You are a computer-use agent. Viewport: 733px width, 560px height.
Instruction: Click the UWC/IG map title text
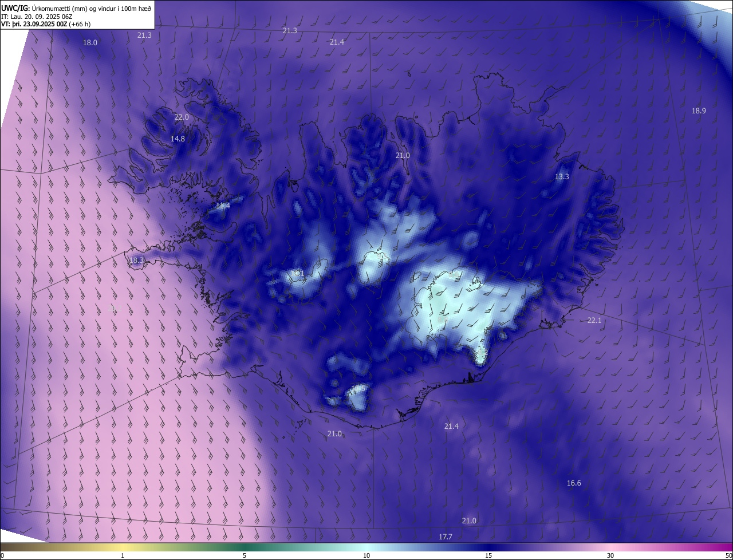tap(76, 7)
